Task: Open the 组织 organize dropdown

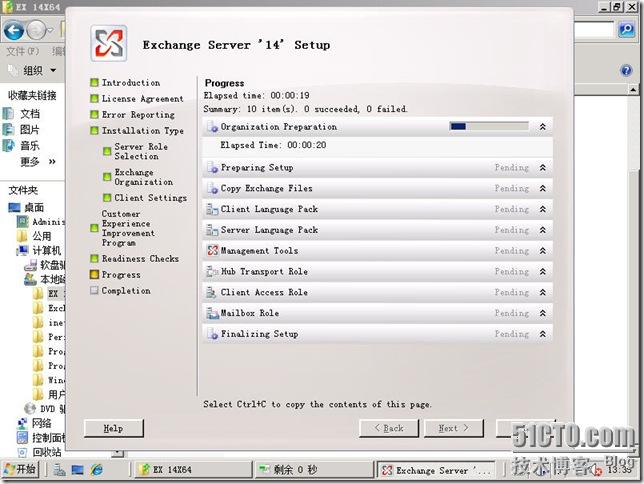Action: 32,70
